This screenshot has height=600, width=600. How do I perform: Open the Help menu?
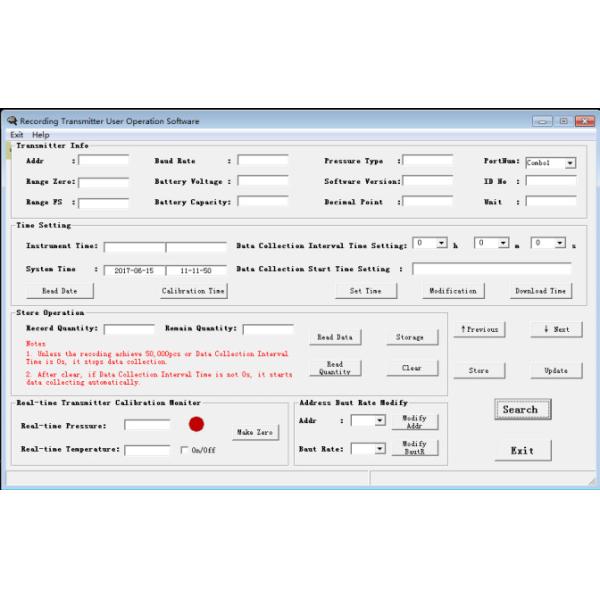point(40,135)
